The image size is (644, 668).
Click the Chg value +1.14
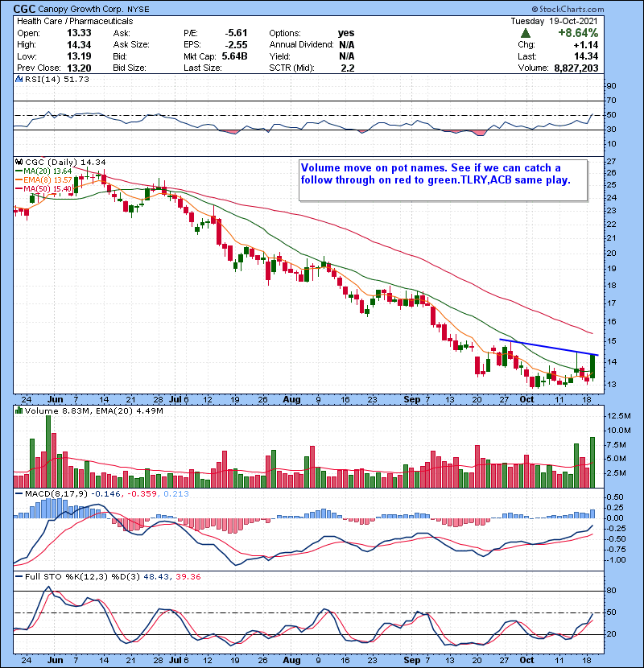585,45
